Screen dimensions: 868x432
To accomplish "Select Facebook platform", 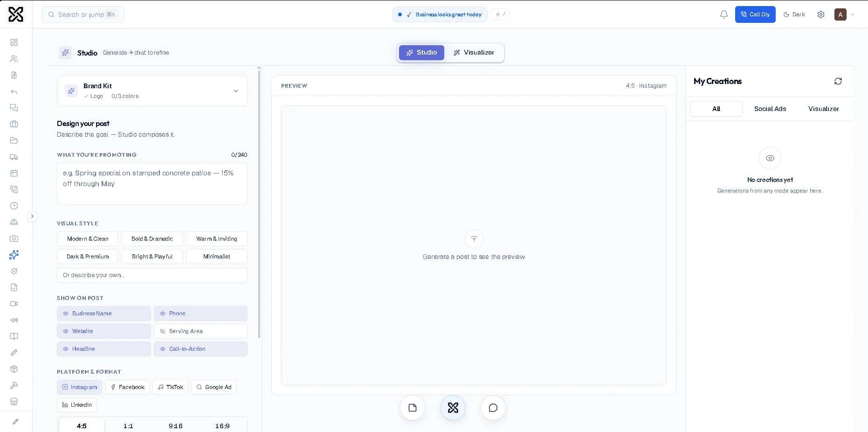I will pos(127,387).
